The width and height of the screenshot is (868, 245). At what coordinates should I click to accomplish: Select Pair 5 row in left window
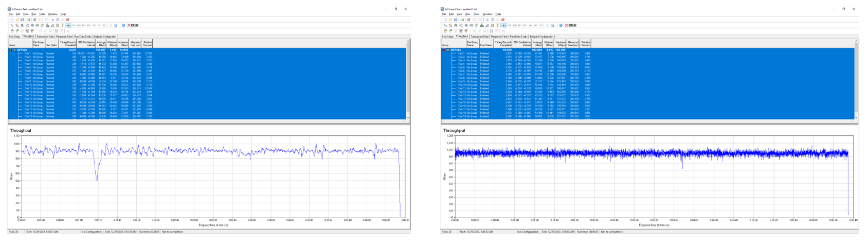(x=207, y=67)
